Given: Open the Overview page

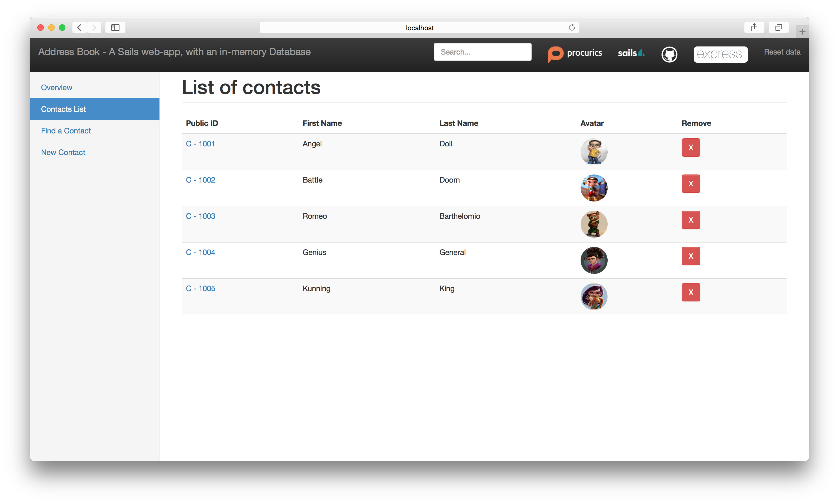Looking at the screenshot, I should click(x=56, y=88).
